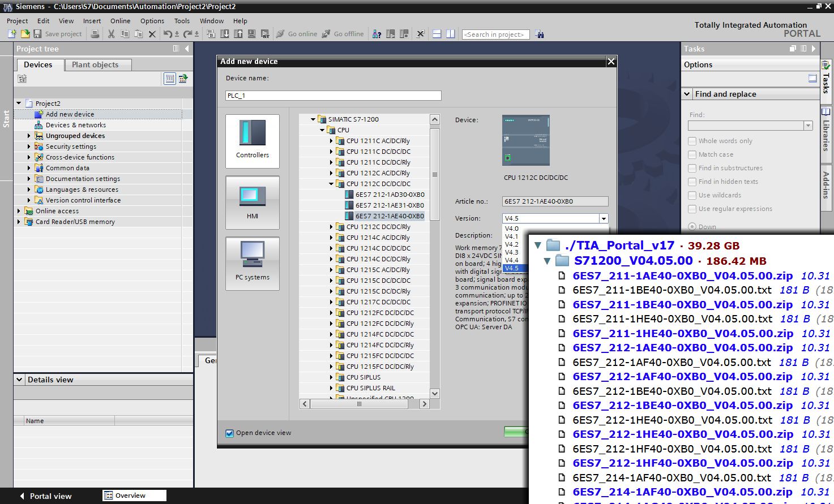Click the Device name input field
The width and height of the screenshot is (834, 504).
point(333,96)
